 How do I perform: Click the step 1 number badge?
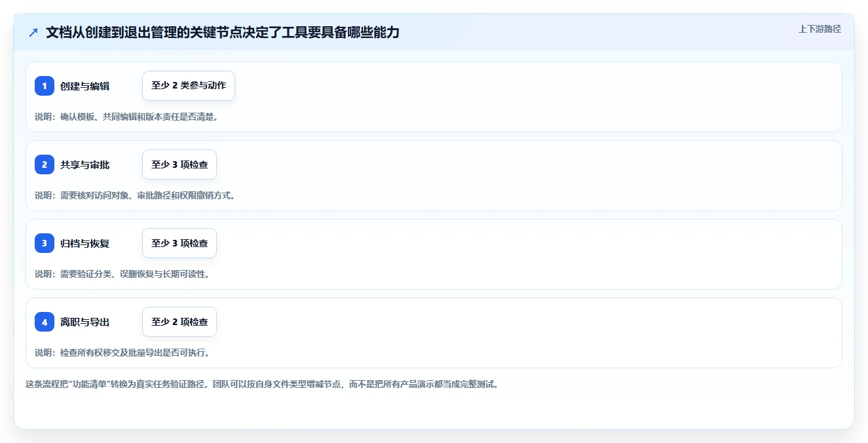pyautogui.click(x=45, y=86)
